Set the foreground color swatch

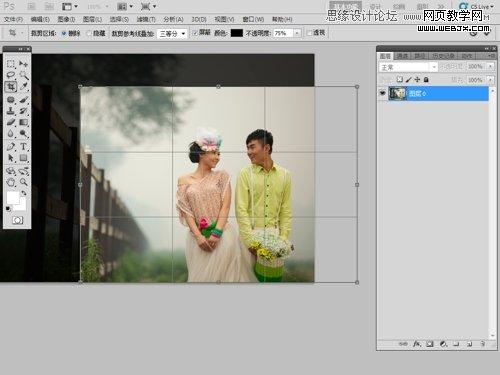coord(13,198)
